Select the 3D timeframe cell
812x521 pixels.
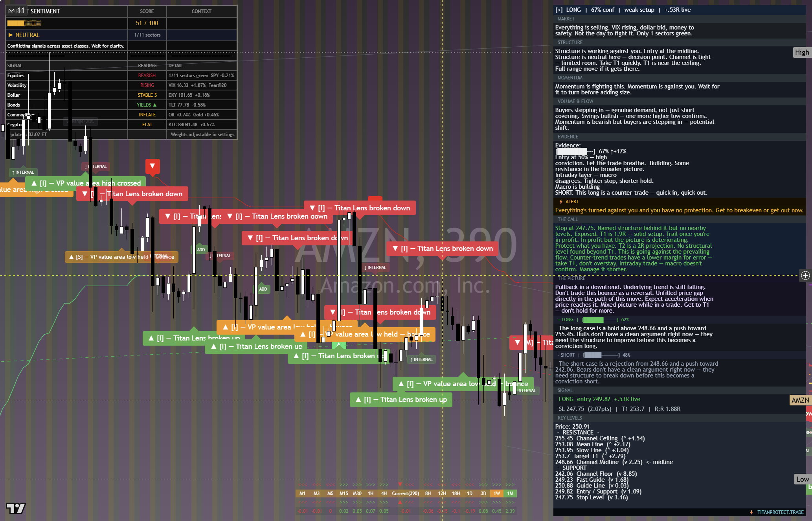483,493
